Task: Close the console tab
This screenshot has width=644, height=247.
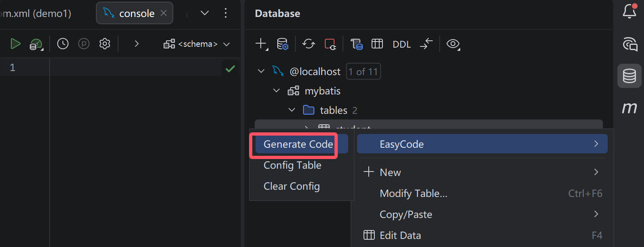Action: 164,13
